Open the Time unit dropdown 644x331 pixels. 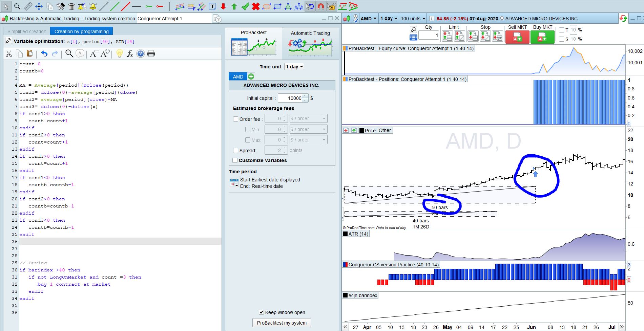tap(294, 67)
